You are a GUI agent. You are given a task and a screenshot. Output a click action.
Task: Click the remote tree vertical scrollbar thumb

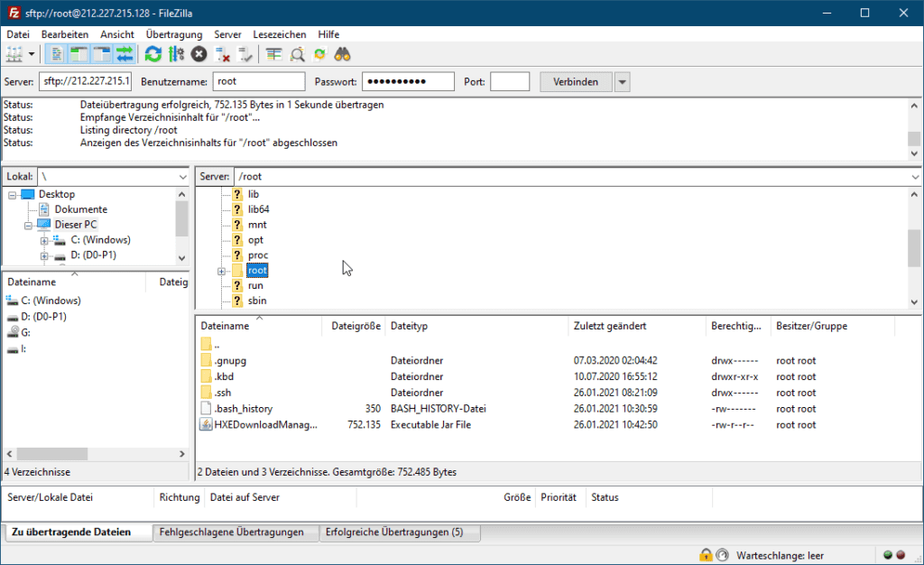[x=914, y=248]
